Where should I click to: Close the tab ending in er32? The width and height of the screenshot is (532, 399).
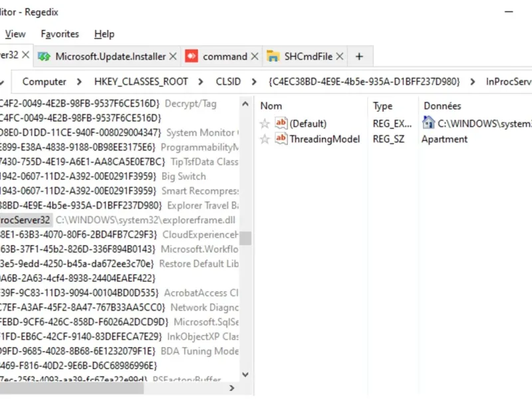pos(25,55)
